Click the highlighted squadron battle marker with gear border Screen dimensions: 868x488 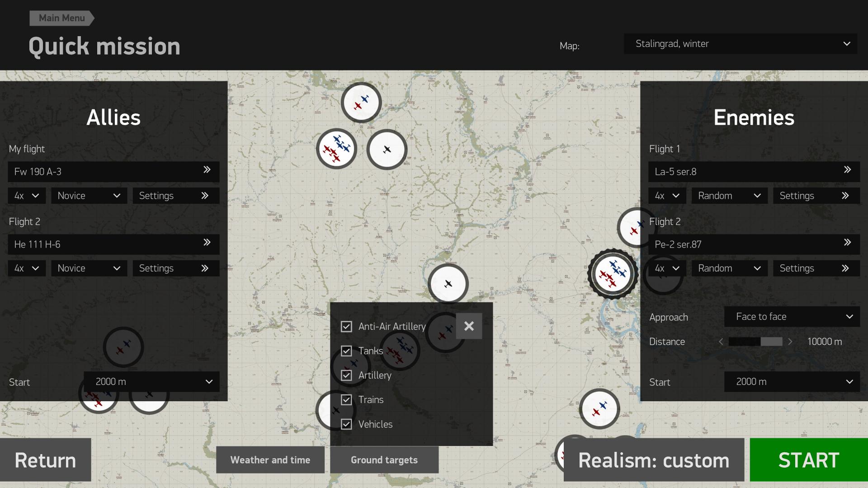(613, 274)
